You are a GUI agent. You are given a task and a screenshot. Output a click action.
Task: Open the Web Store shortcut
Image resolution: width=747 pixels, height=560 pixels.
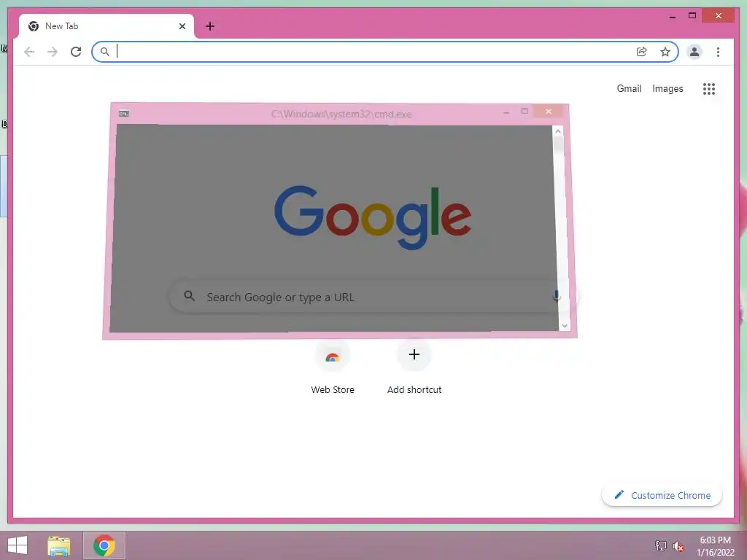point(333,355)
